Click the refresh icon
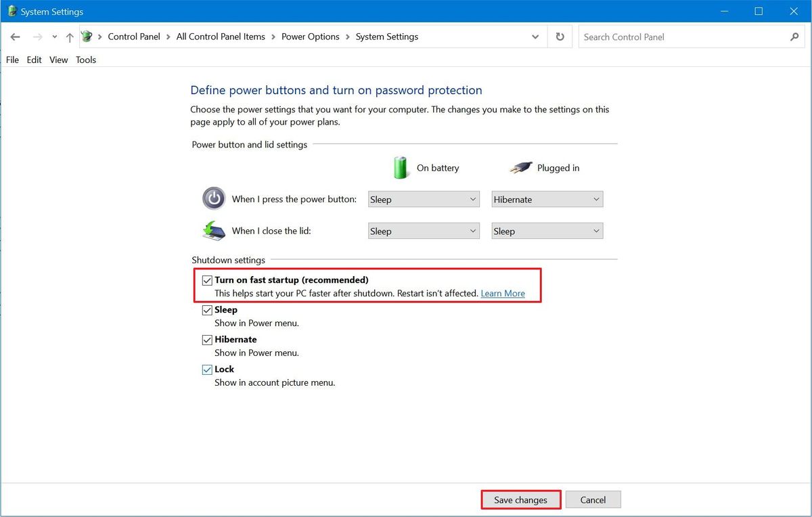This screenshot has width=812, height=517. point(560,37)
